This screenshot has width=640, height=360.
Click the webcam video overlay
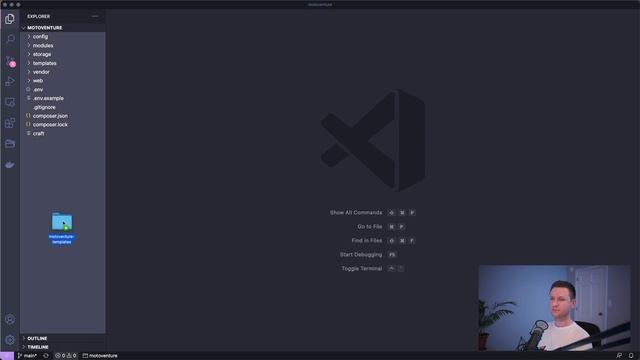click(554, 308)
